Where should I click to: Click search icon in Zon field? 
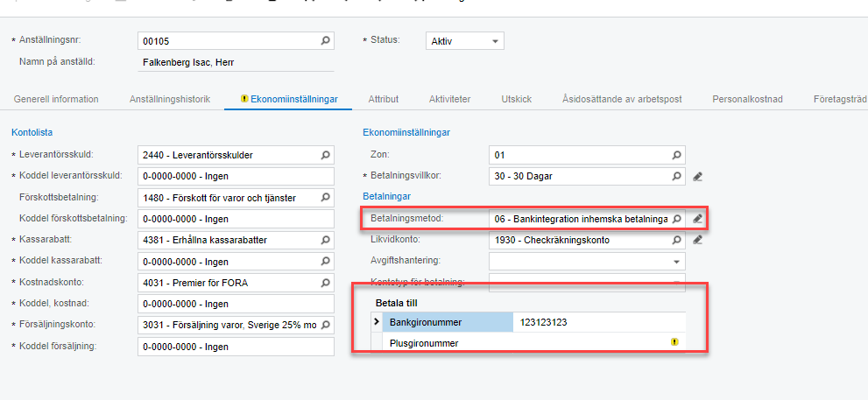tap(676, 155)
